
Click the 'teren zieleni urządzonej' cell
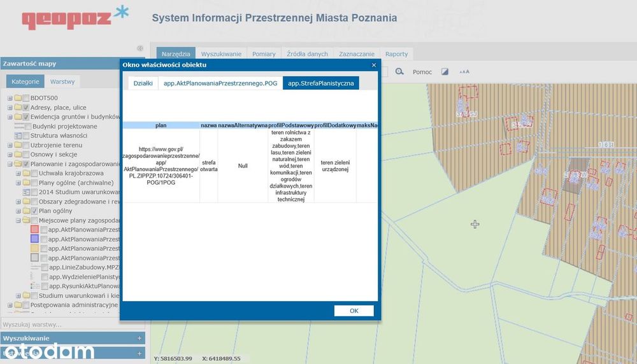pyautogui.click(x=335, y=165)
